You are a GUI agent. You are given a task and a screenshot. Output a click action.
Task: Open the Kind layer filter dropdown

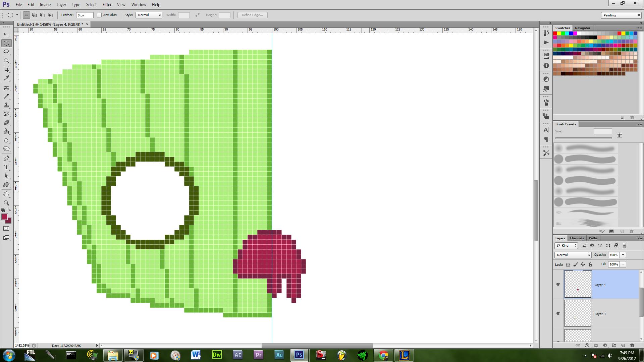pos(566,245)
